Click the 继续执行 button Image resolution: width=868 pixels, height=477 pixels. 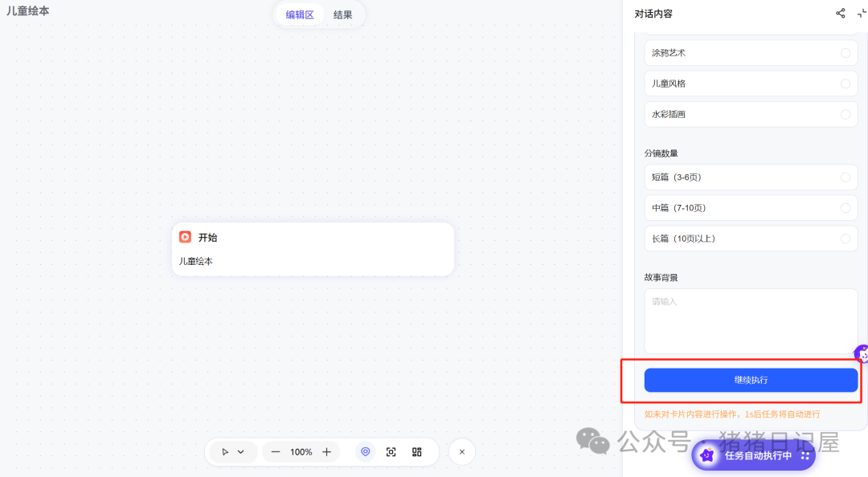click(x=751, y=380)
